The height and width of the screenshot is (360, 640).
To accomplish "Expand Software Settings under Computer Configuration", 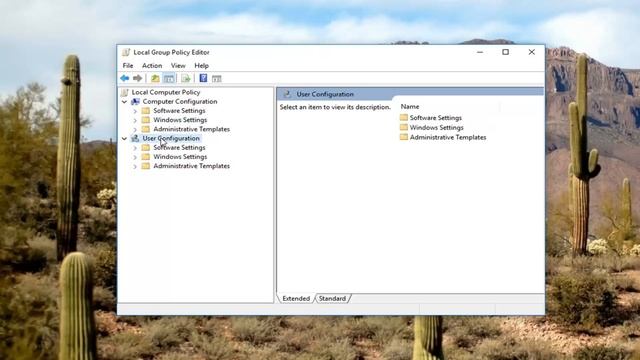I will click(135, 111).
